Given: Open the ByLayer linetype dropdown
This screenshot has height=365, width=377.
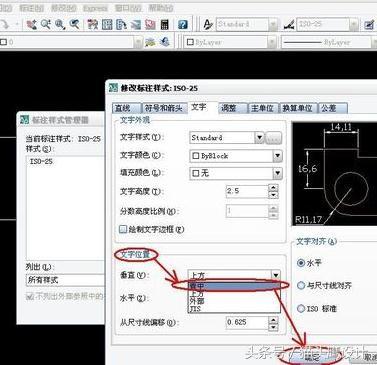Looking at the screenshot, I should click(374, 42).
